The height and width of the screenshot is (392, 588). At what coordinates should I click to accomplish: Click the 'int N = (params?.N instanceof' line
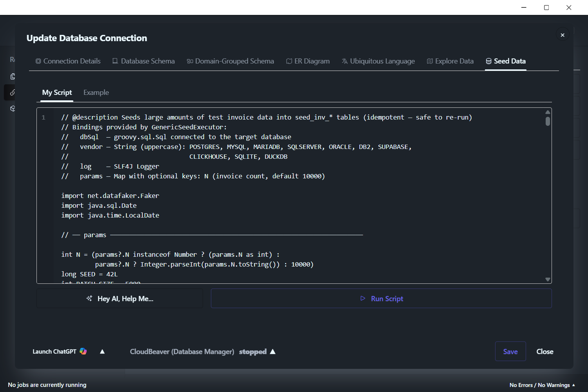point(171,254)
